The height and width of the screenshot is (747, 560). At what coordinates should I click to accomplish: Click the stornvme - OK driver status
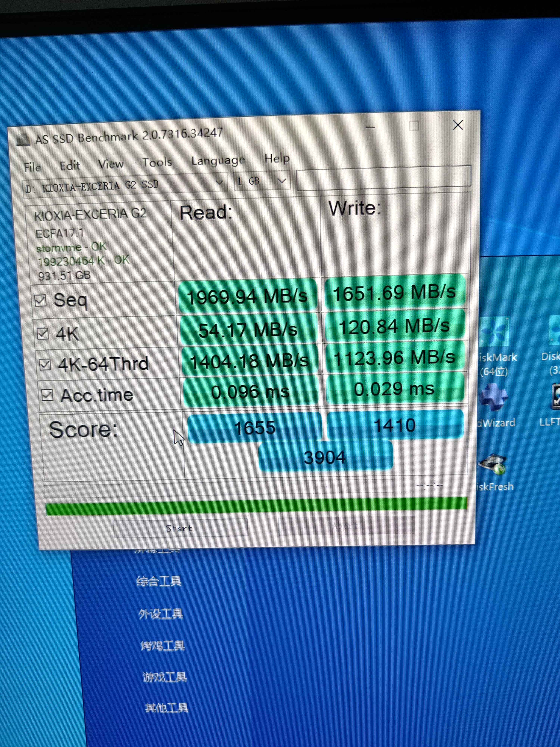coord(71,247)
